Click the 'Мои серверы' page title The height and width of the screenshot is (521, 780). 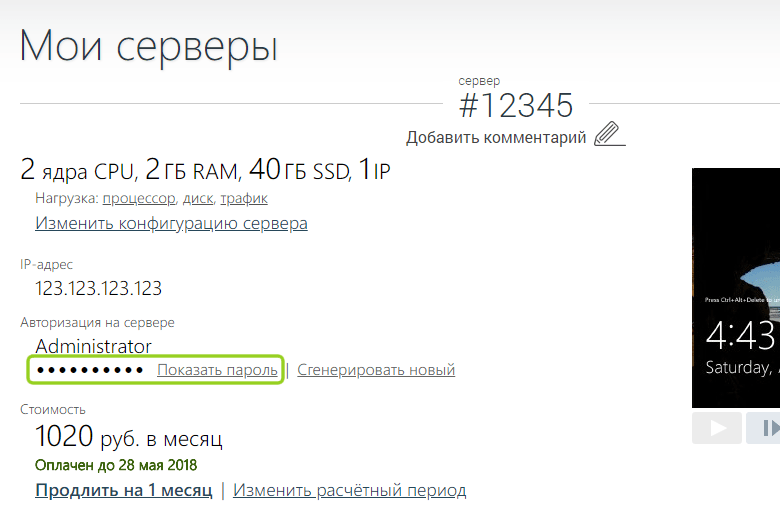(148, 46)
